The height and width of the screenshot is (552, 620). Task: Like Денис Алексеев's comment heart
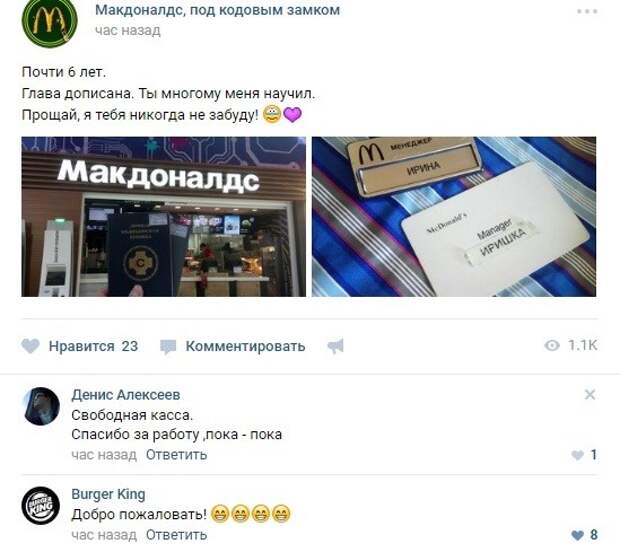pos(578,455)
